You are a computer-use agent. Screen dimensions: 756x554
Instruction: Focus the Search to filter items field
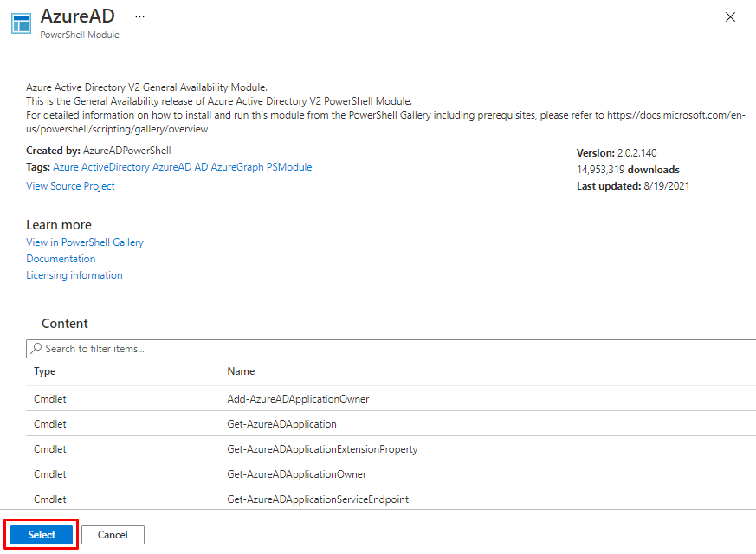pyautogui.click(x=390, y=349)
